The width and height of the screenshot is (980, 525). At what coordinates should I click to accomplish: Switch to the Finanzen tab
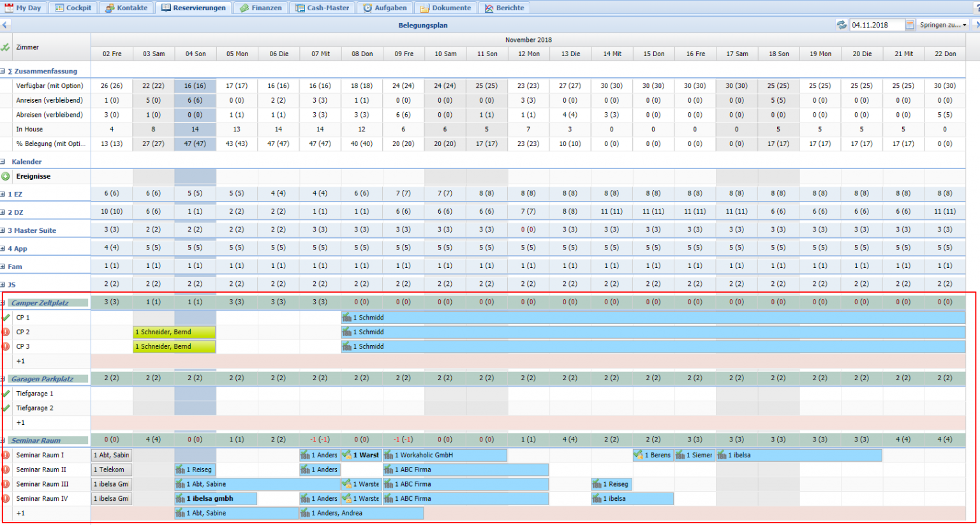coord(261,8)
